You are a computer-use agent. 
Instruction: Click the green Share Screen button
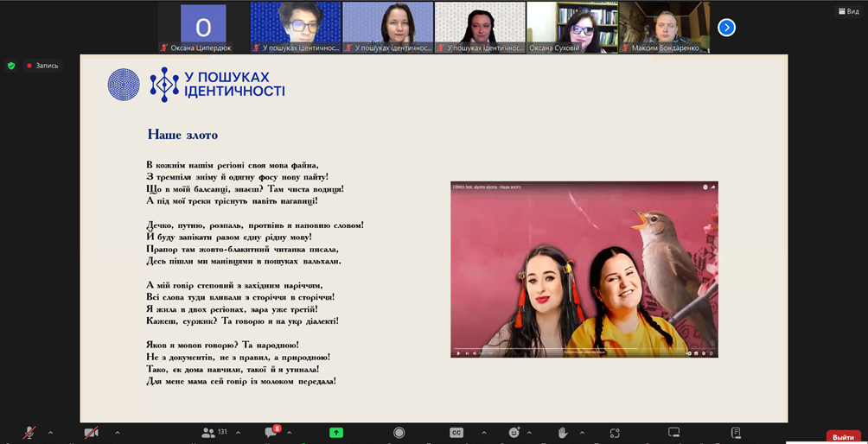pos(336,433)
